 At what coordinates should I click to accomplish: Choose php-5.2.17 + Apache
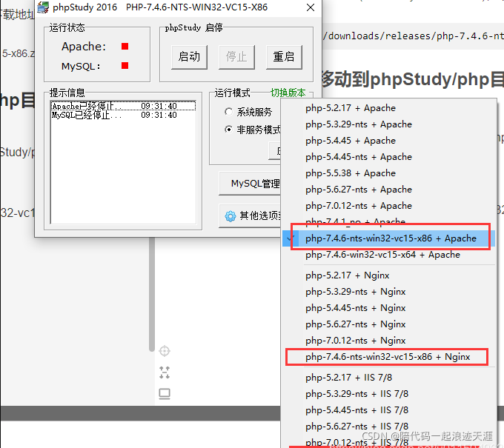point(389,108)
